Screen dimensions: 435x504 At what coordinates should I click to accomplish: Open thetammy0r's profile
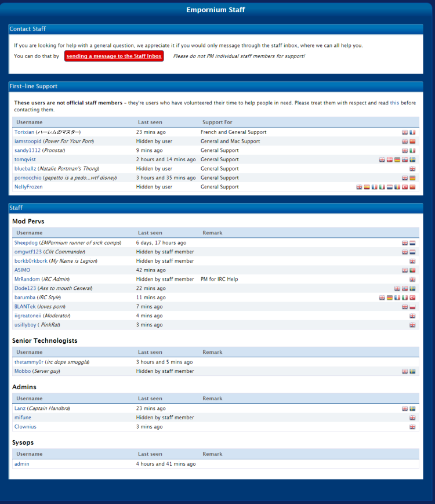29,362
